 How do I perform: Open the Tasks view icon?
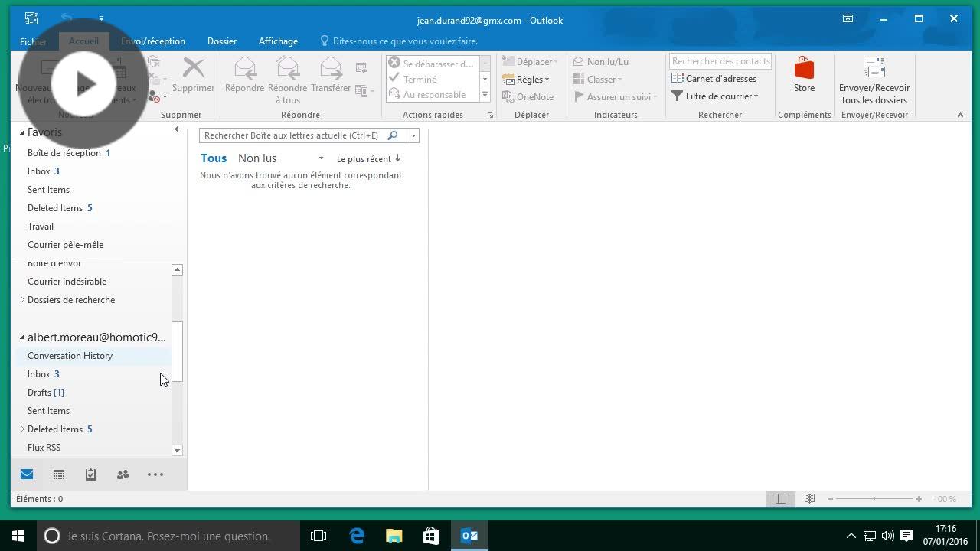click(90, 474)
